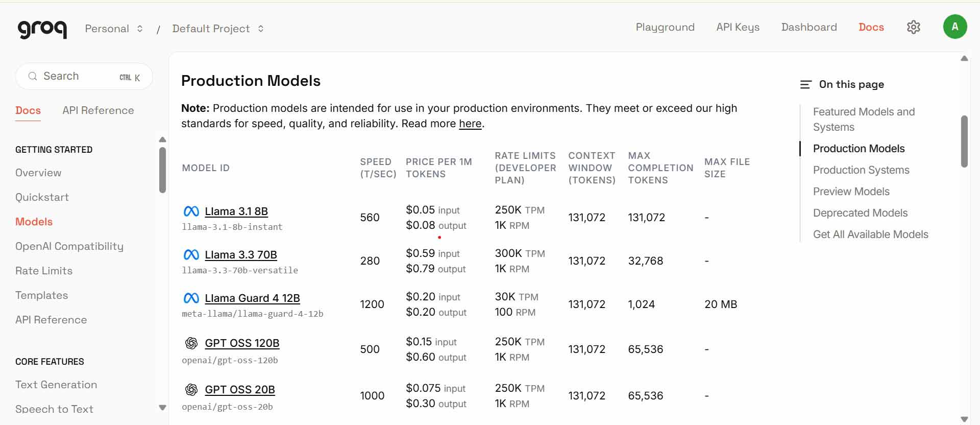Click the main page vertical scrollbar thumb
This screenshot has width=980, height=425.
tap(964, 141)
